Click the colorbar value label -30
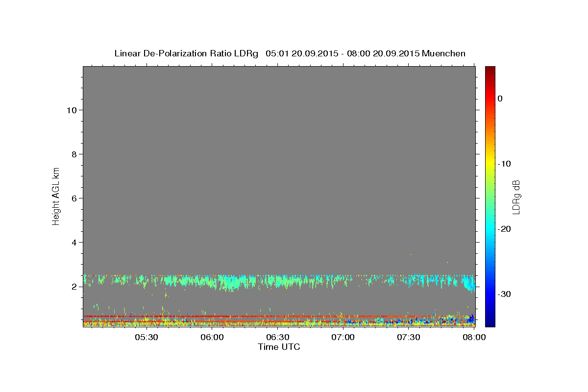This screenshot has width=588, height=392. [x=504, y=294]
